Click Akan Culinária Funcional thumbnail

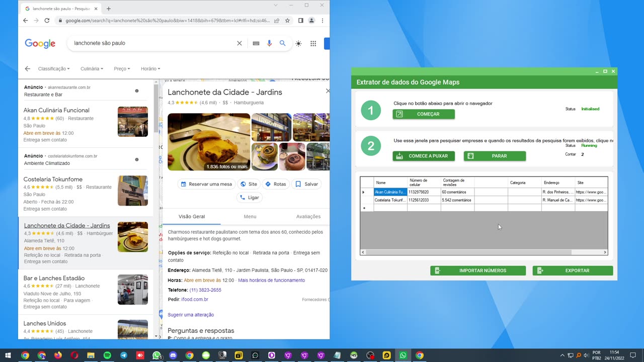[133, 122]
